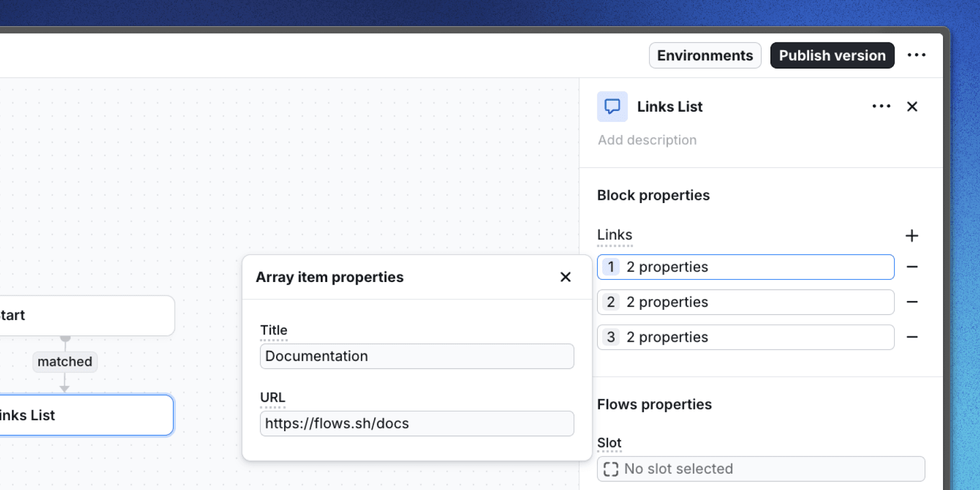Click the slot selector frame icon
Screen dimensions: 980x490
(612, 469)
